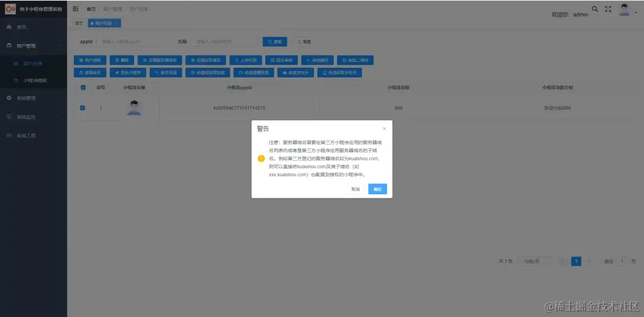Expand the 系统监控 sidebar menu
644x317 pixels.
point(33,117)
